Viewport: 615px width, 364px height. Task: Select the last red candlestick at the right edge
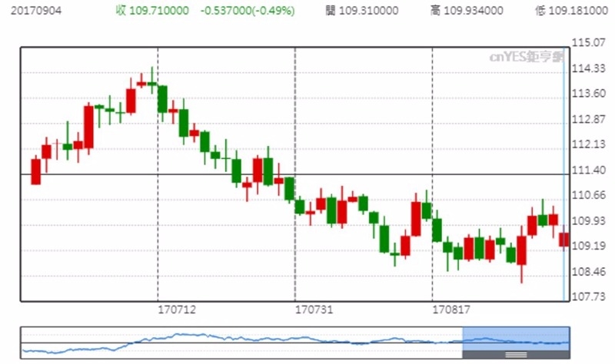point(564,239)
